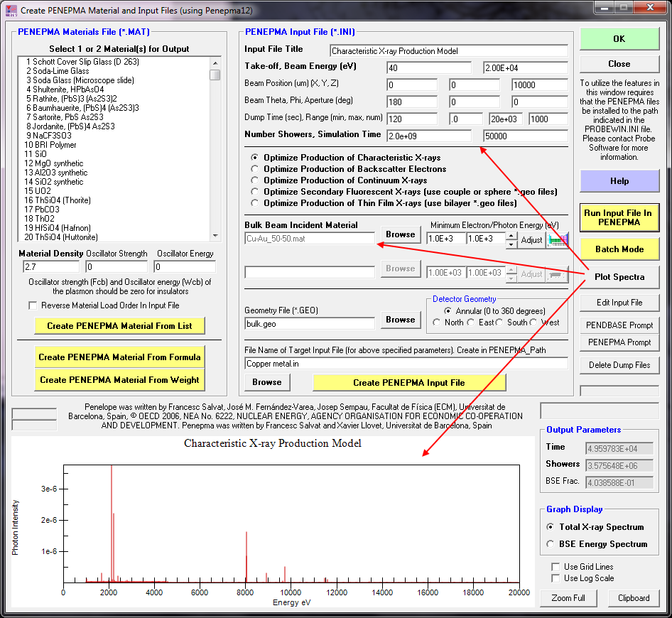The width and height of the screenshot is (672, 618).
Task: Click the periodic table icon beside Adjust
Action: [x=558, y=240]
